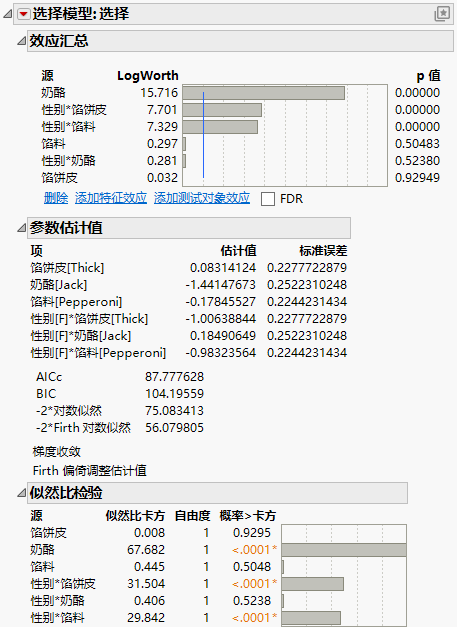The width and height of the screenshot is (457, 627).
Task: Click chi-square value 31.504
Action: [x=146, y=584]
